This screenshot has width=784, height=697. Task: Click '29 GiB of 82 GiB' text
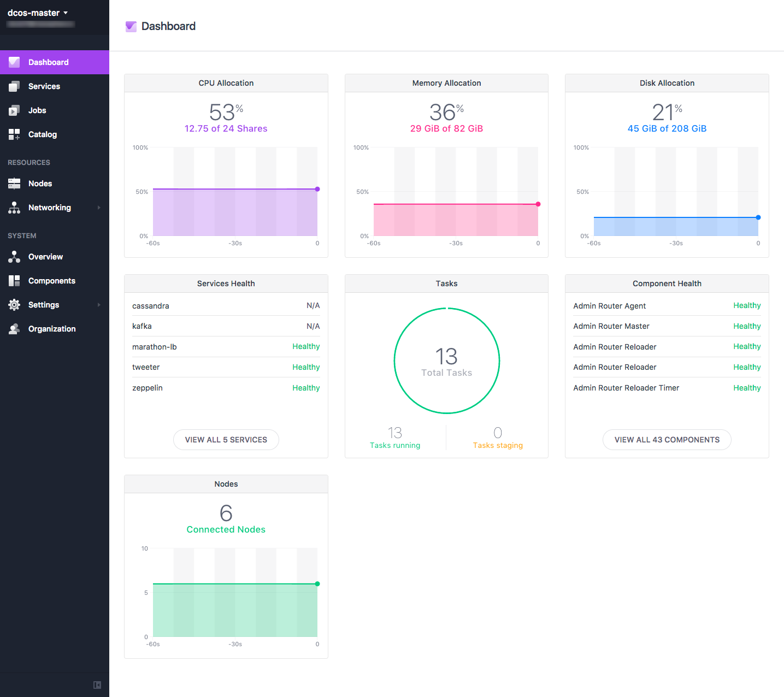(x=447, y=129)
